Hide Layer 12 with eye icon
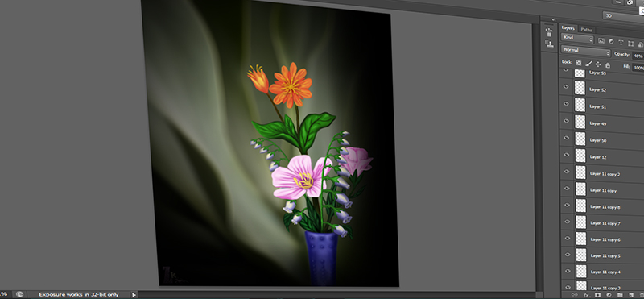644x299 pixels. (567, 155)
